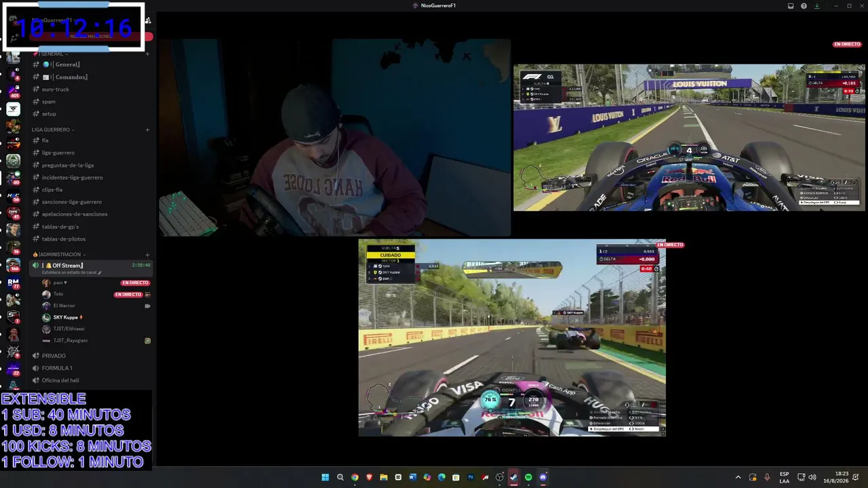Open the spam channel
The width and height of the screenshot is (868, 488).
pos(91,102)
